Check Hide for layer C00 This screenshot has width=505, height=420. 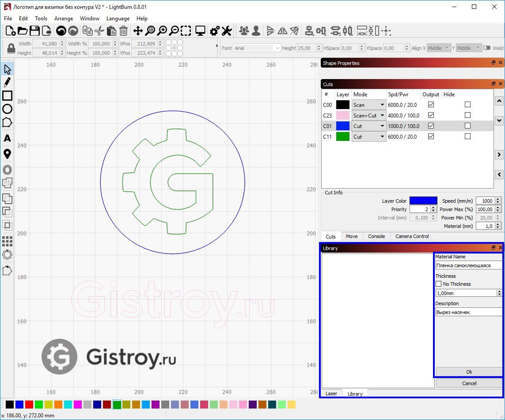[467, 105]
